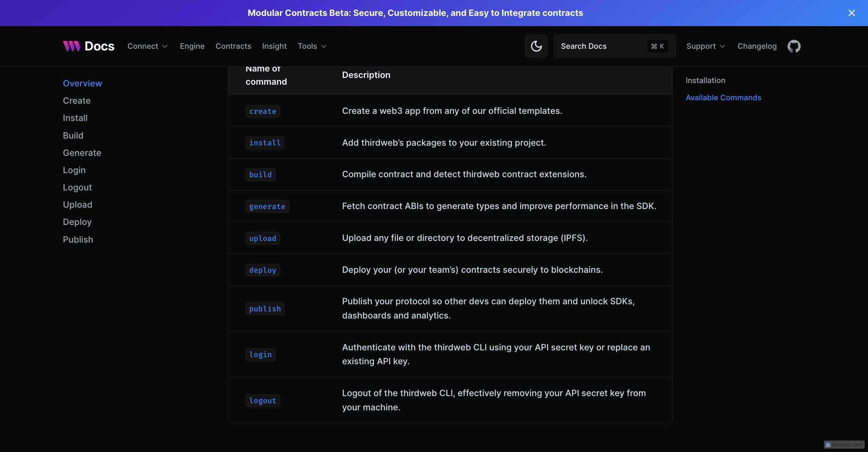The image size is (868, 452).
Task: Click the generate command link in table
Action: (x=267, y=206)
